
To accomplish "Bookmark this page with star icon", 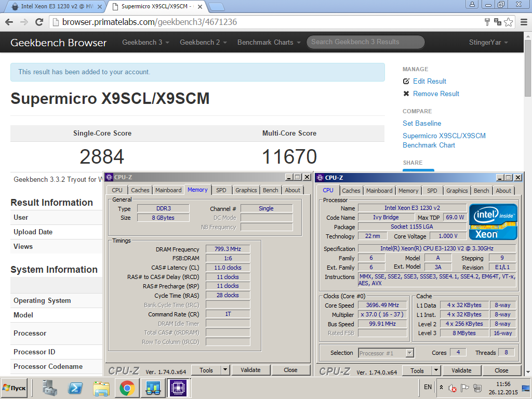I will tap(508, 22).
